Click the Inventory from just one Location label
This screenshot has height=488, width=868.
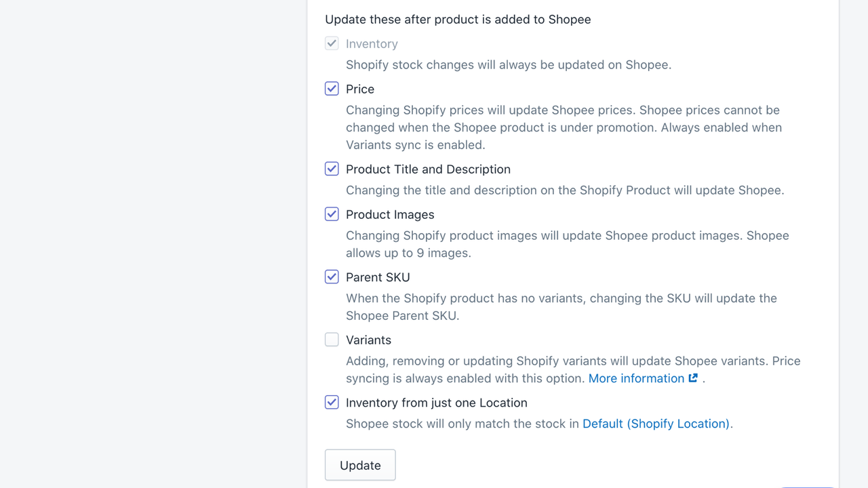coord(436,402)
